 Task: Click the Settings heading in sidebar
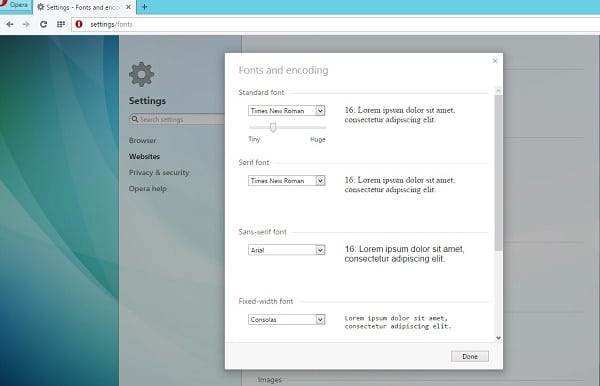pyautogui.click(x=147, y=101)
